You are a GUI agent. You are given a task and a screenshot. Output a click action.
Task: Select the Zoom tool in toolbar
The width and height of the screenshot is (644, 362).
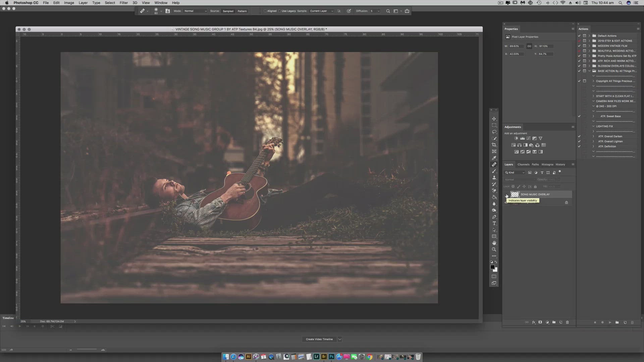[494, 250]
